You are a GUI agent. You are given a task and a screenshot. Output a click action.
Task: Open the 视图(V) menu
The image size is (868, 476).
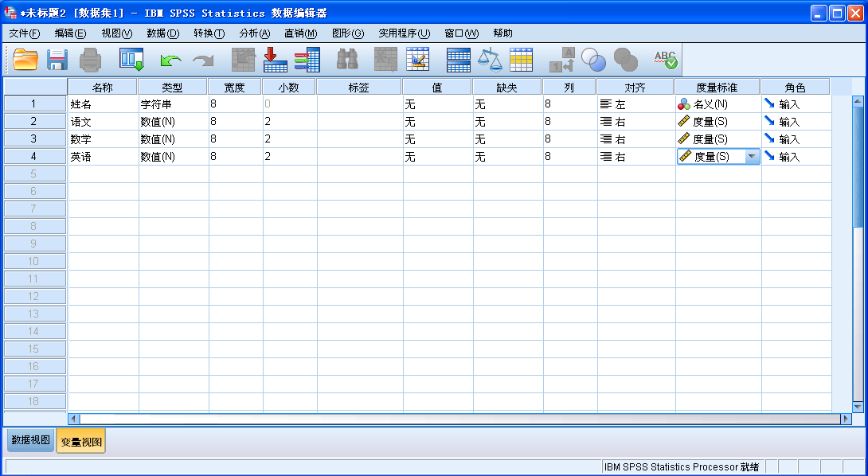click(117, 33)
